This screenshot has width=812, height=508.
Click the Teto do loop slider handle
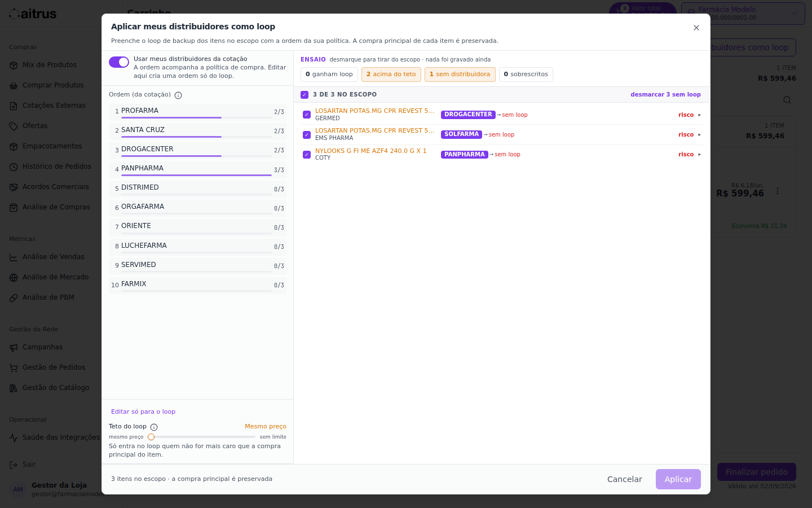pyautogui.click(x=151, y=437)
